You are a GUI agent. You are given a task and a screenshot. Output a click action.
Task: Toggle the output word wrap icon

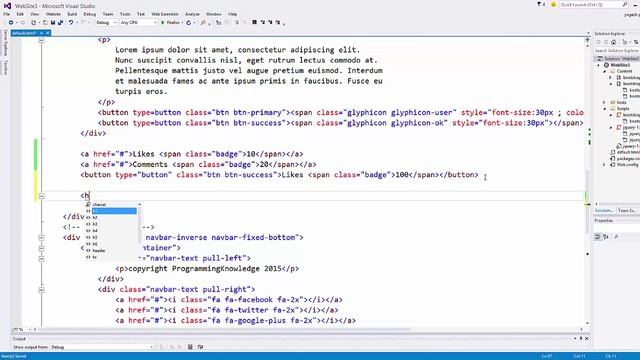[x=200, y=347]
